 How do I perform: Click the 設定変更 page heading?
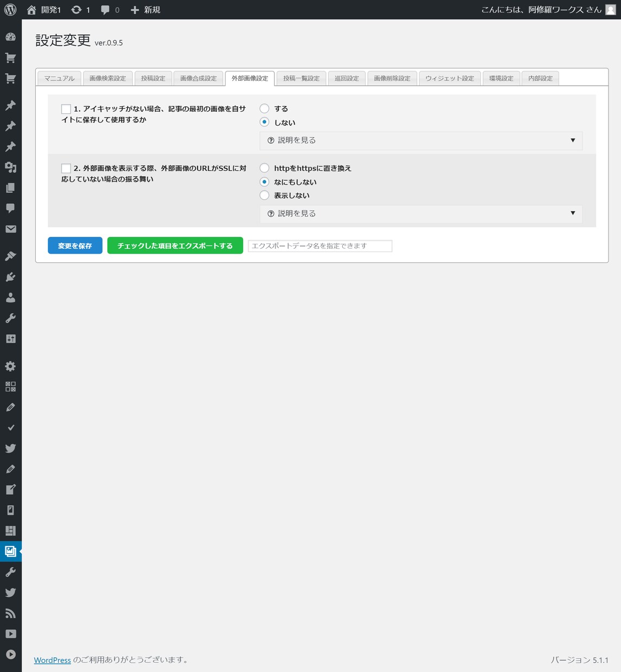[x=63, y=40]
